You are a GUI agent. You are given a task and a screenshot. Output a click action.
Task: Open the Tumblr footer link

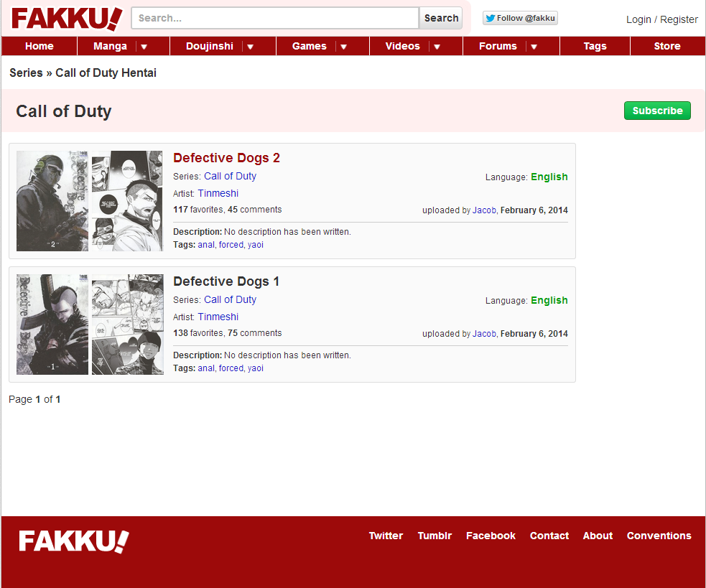point(435,536)
